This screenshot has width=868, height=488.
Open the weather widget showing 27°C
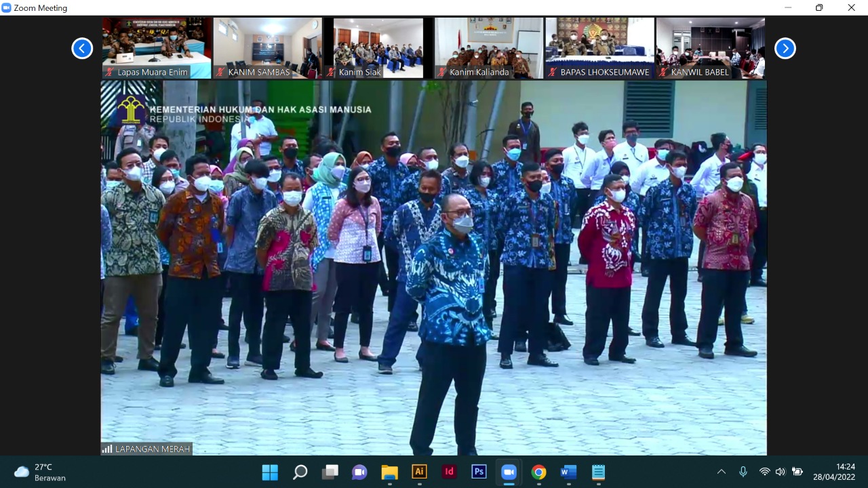41,472
